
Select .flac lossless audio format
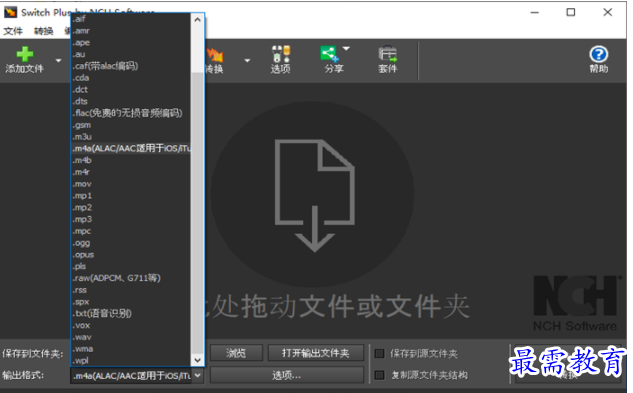coord(131,113)
